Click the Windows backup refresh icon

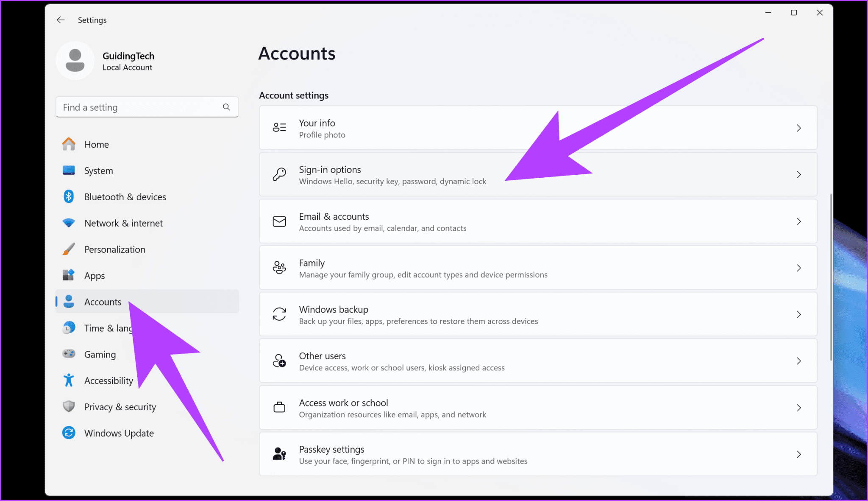279,314
